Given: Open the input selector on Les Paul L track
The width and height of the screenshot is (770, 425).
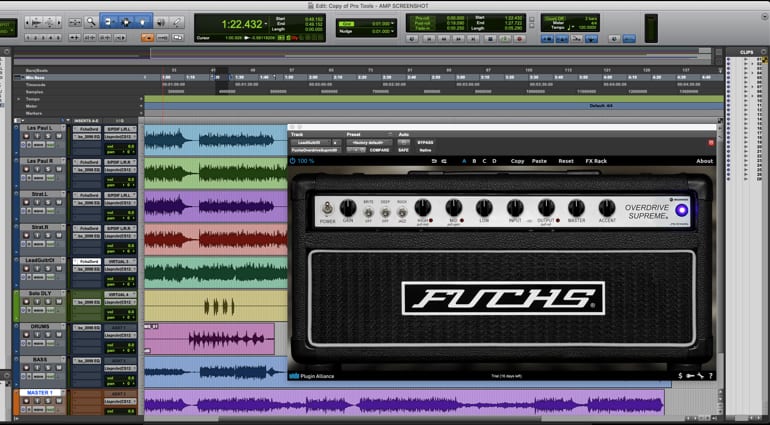Looking at the screenshot, I should (x=120, y=129).
